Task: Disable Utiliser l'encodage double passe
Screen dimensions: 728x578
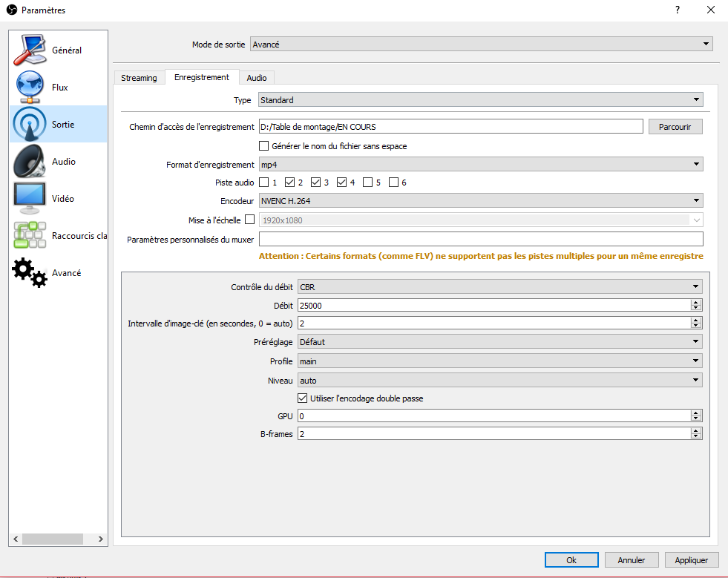Action: [302, 398]
